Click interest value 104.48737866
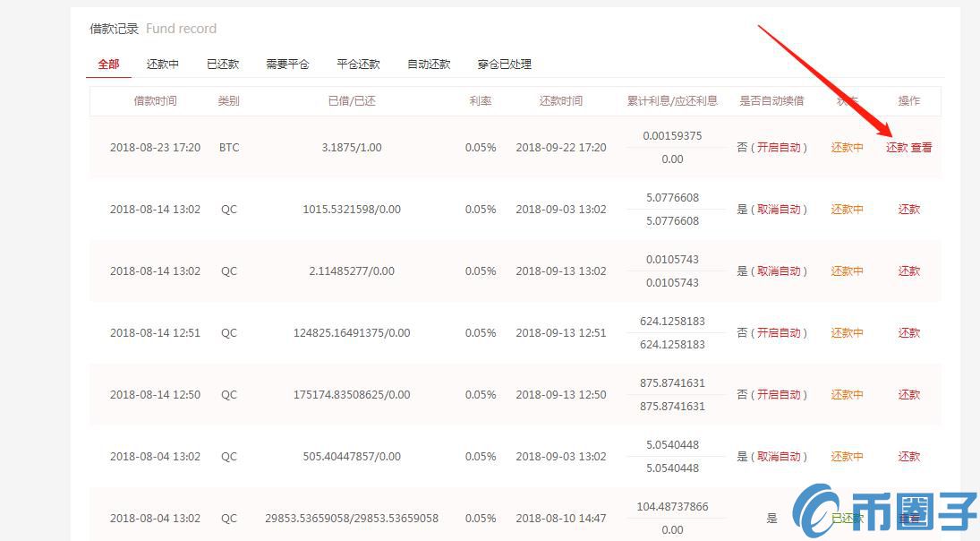 (672, 507)
